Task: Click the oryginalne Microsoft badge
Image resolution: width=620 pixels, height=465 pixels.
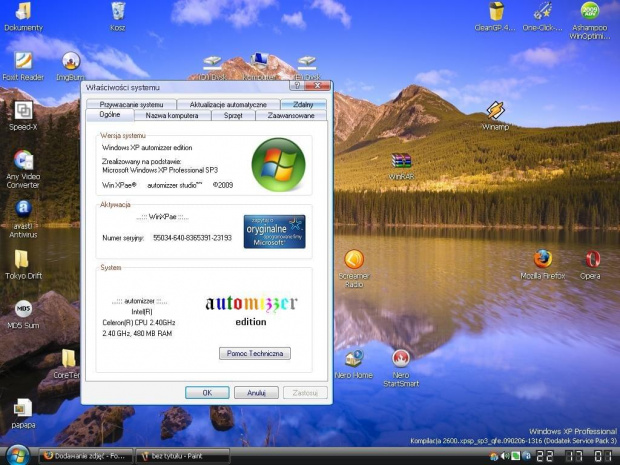Action: point(274,232)
